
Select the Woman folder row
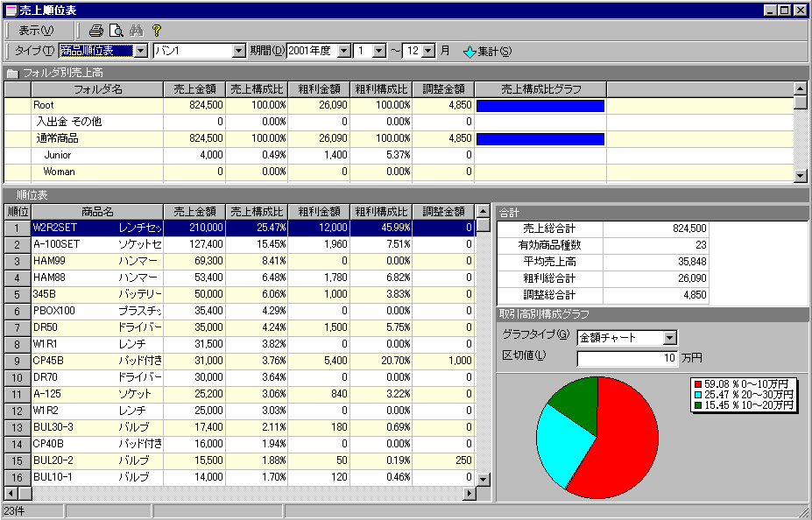click(399, 172)
